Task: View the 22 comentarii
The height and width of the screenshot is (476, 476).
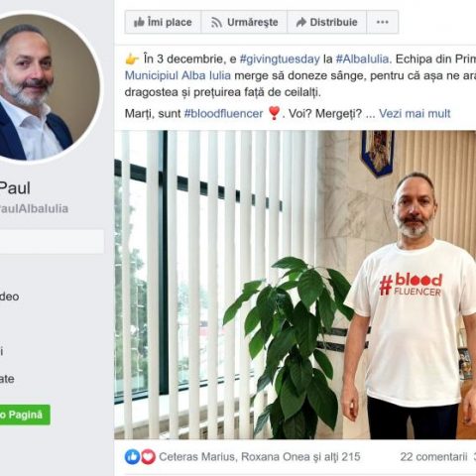Action: click(x=433, y=457)
